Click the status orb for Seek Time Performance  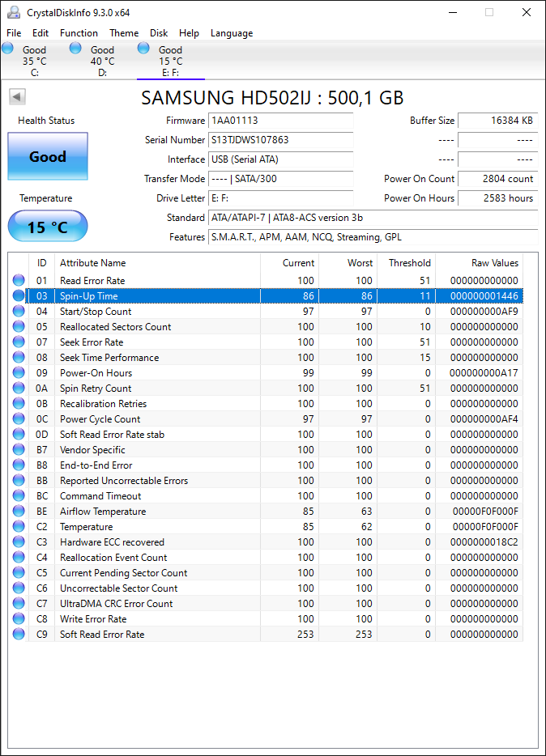coord(19,357)
